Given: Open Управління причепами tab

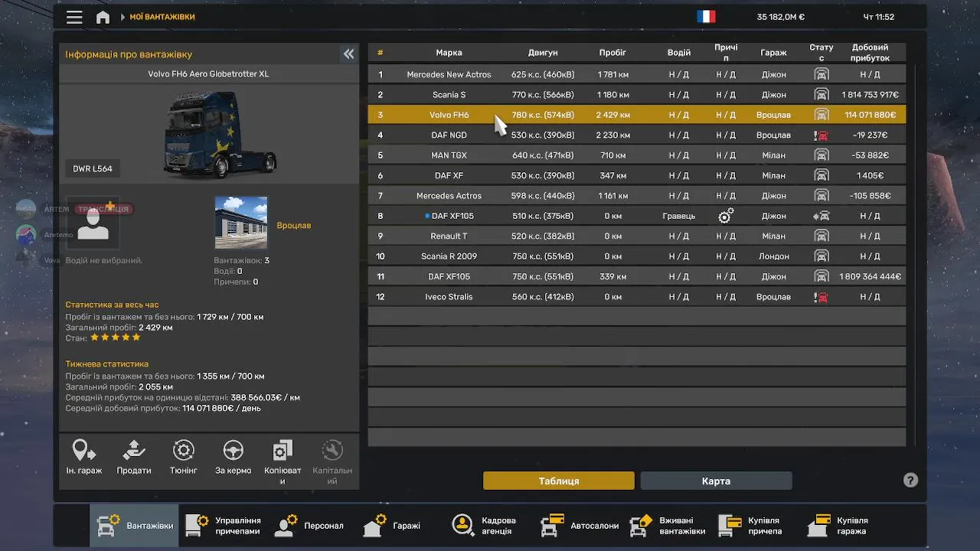Looking at the screenshot, I should (223, 526).
